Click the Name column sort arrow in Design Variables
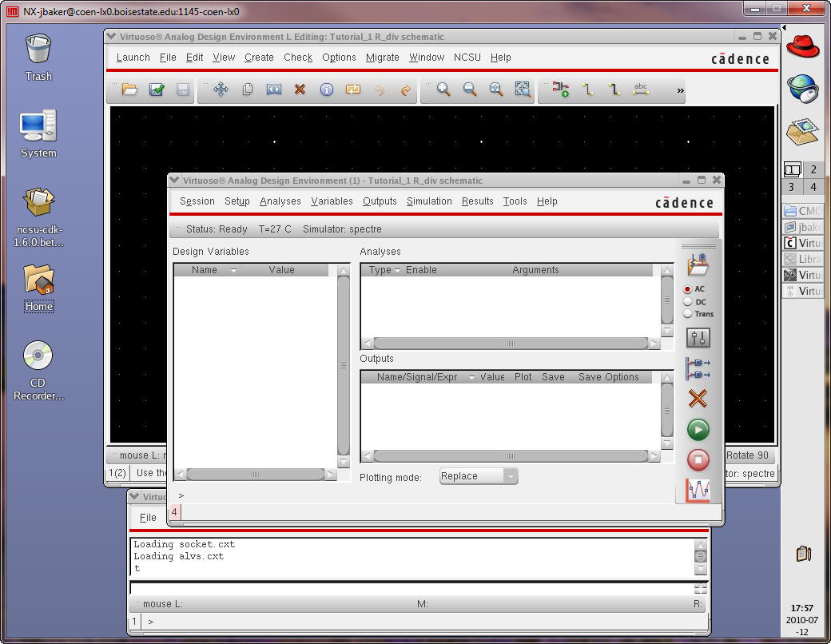831x644 pixels. 233,270
